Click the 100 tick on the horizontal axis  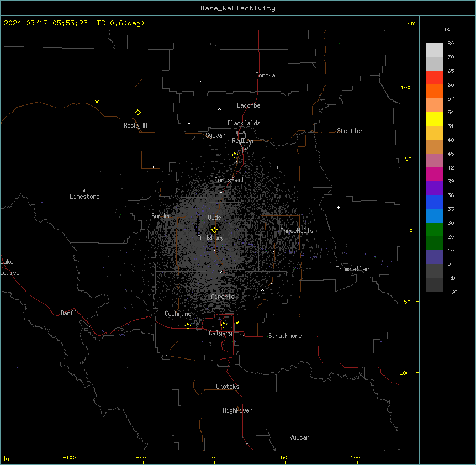click(x=356, y=457)
